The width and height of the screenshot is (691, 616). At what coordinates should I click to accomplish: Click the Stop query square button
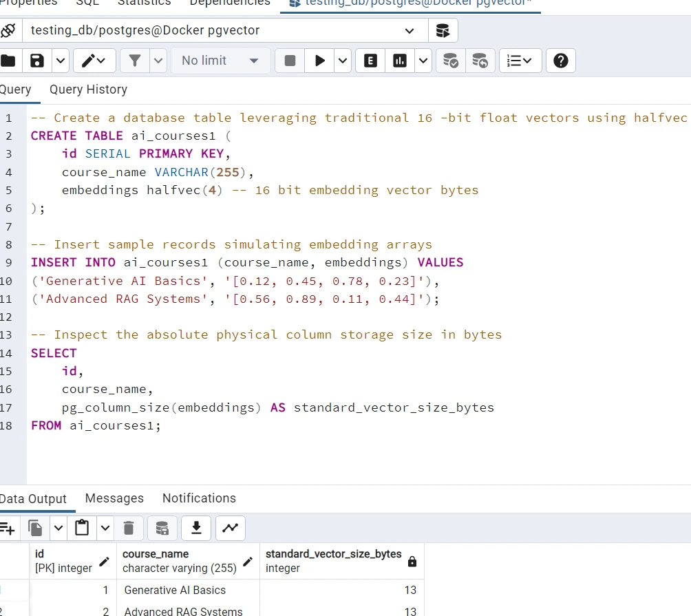coord(290,61)
